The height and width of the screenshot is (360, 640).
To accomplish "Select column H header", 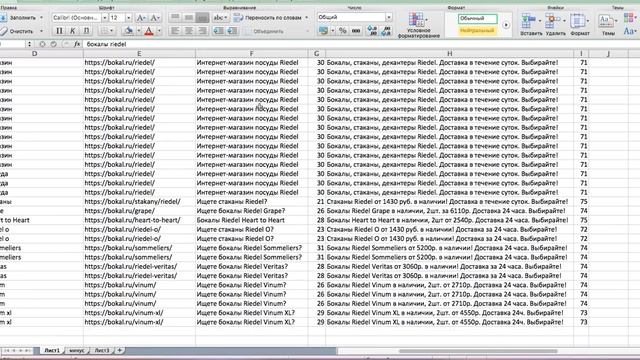I will pyautogui.click(x=449, y=53).
